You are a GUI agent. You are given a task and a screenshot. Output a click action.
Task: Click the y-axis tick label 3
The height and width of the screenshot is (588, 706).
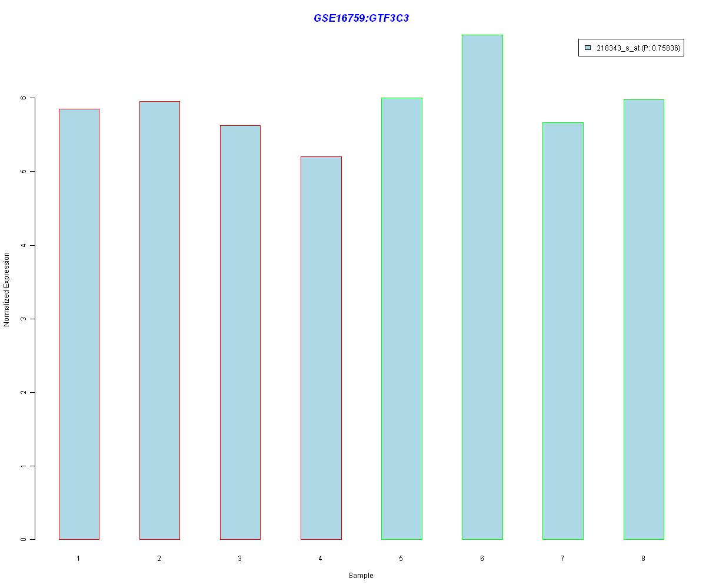tap(23, 319)
